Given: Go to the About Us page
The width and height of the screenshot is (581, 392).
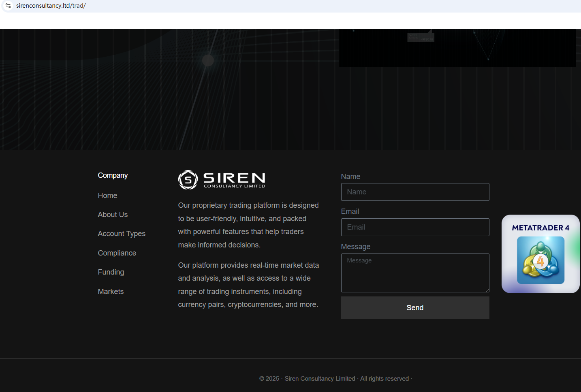Looking at the screenshot, I should pos(113,215).
